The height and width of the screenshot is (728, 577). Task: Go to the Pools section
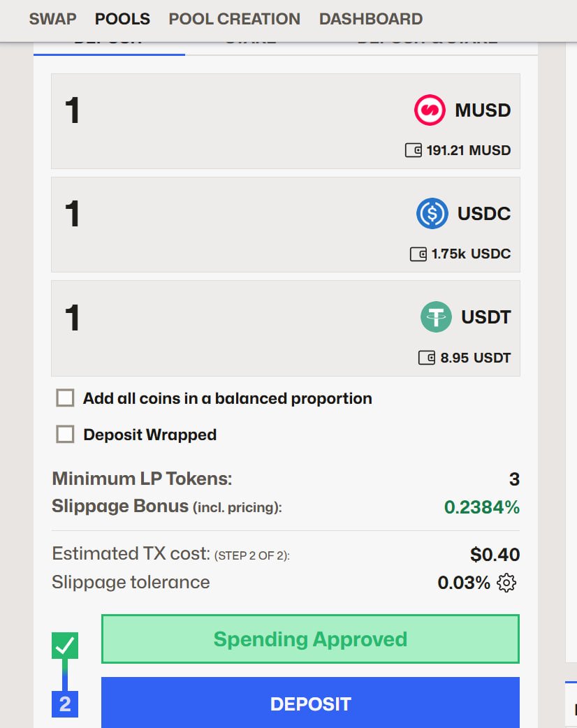pyautogui.click(x=122, y=19)
